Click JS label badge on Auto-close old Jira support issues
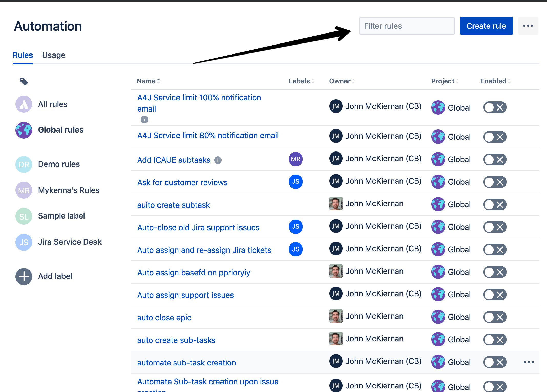The width and height of the screenshot is (547, 392). coord(296,227)
